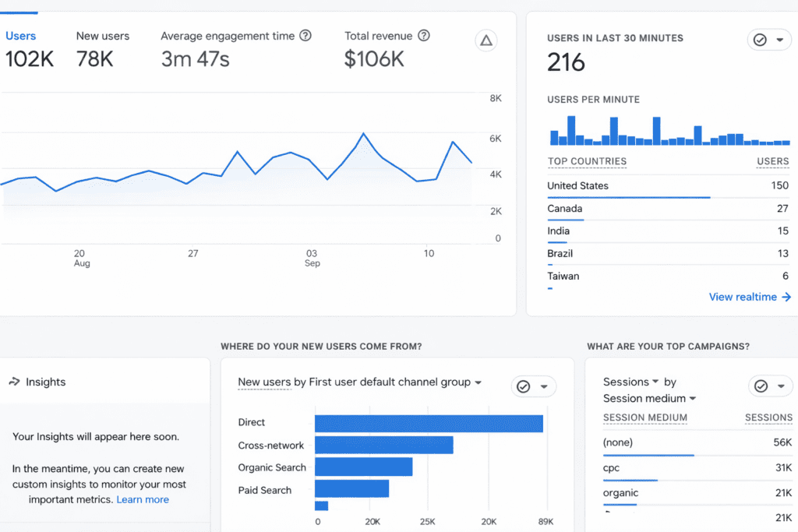This screenshot has height=532, width=798.
Task: Open the View realtime link
Action: point(743,297)
